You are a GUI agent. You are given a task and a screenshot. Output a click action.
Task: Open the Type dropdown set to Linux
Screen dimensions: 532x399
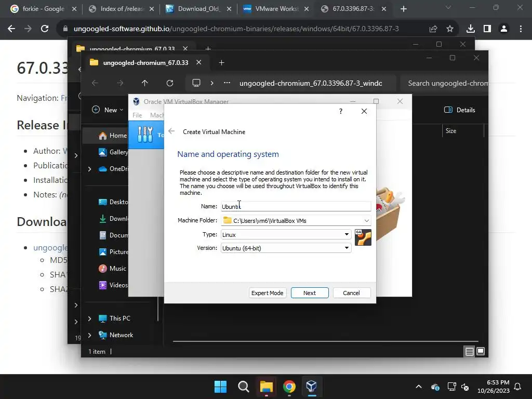[286, 234]
